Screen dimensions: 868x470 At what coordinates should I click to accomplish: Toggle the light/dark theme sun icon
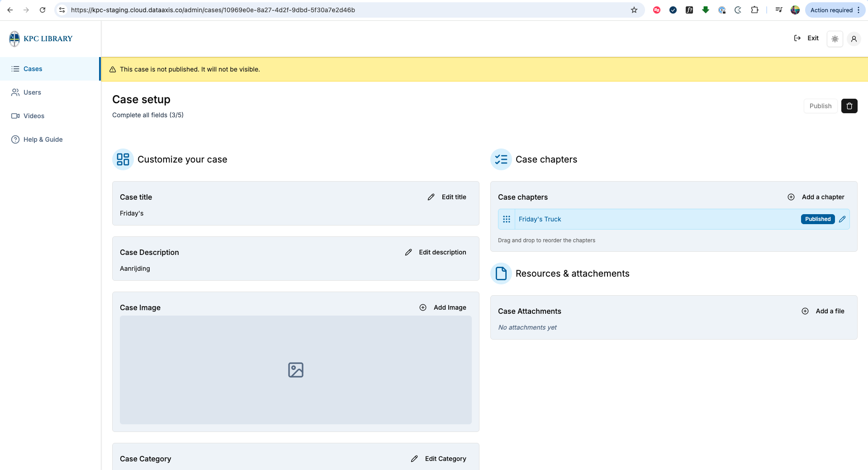[x=835, y=39]
